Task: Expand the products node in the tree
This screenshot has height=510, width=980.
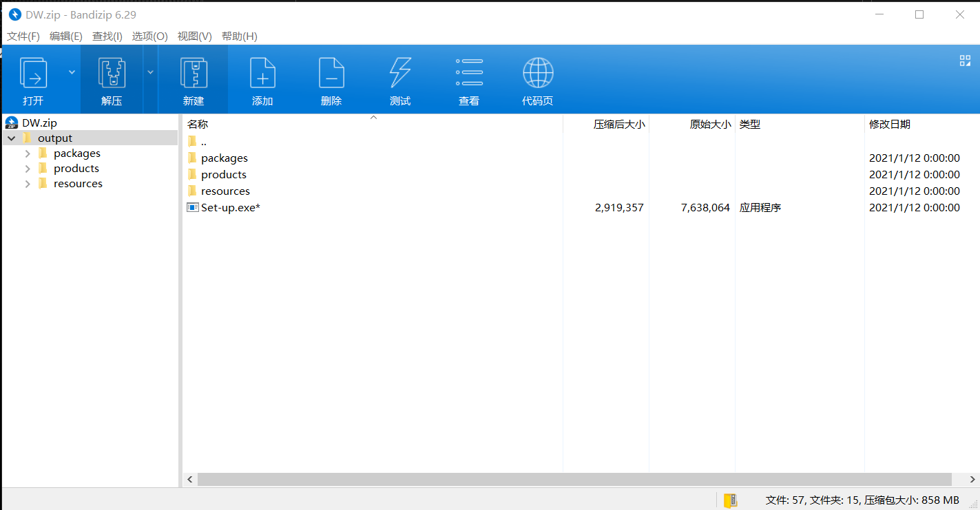Action: pyautogui.click(x=28, y=169)
